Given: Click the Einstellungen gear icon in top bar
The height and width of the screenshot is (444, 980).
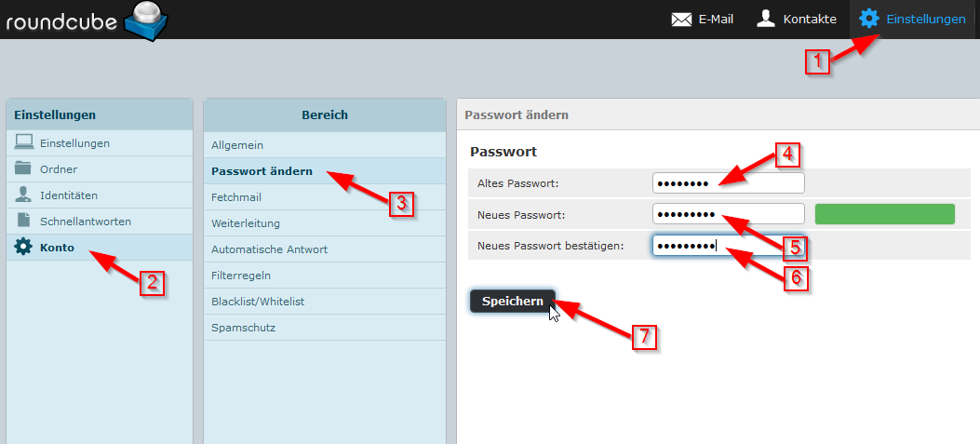Looking at the screenshot, I should point(869,19).
